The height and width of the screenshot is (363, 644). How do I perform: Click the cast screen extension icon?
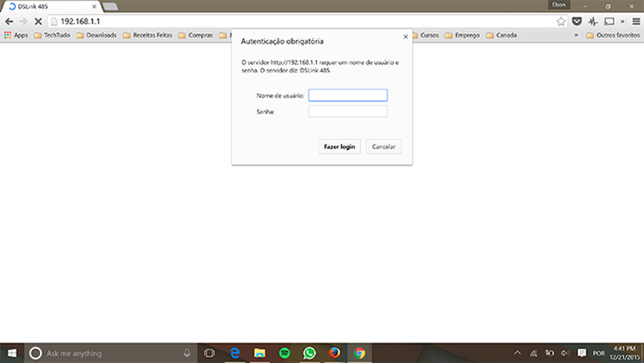pyautogui.click(x=609, y=22)
